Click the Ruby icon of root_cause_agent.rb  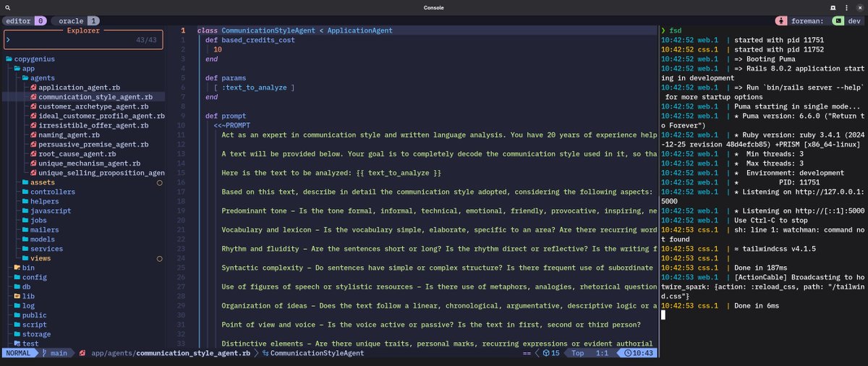33,153
